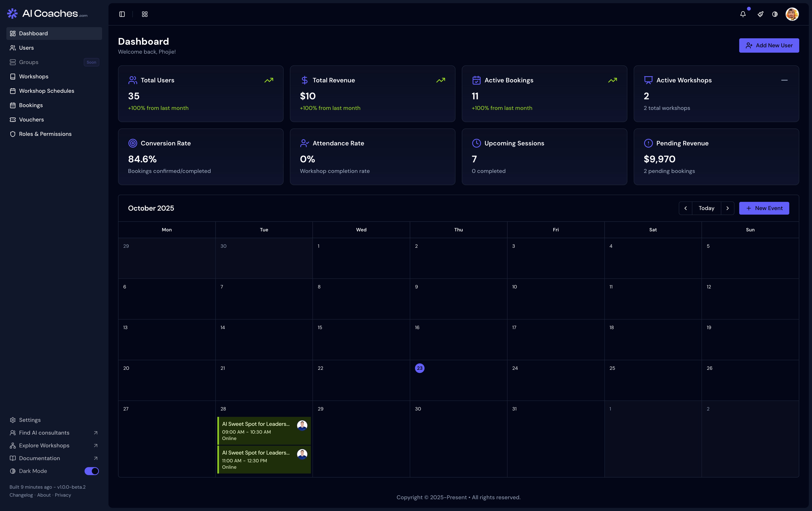Open the Changelog footer link
The height and width of the screenshot is (511, 812).
(x=21, y=495)
